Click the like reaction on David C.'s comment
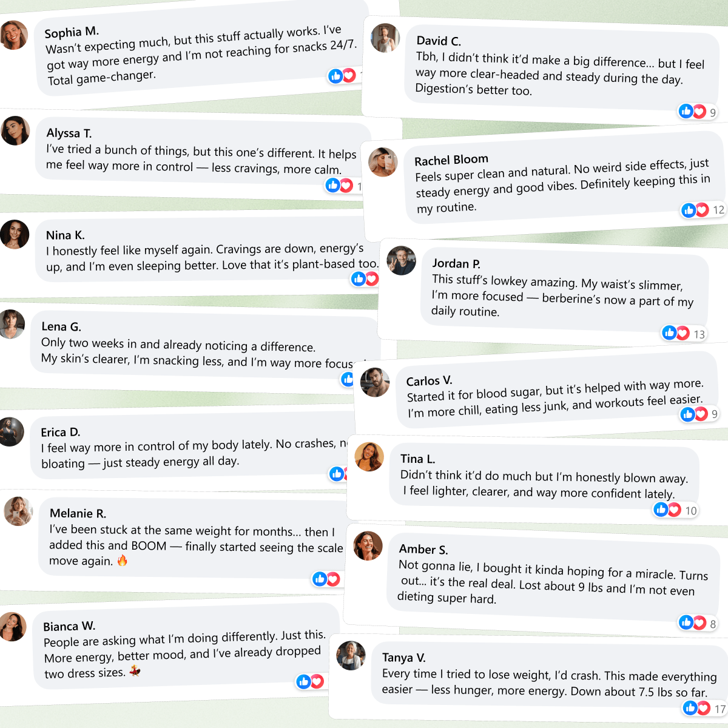 686,111
